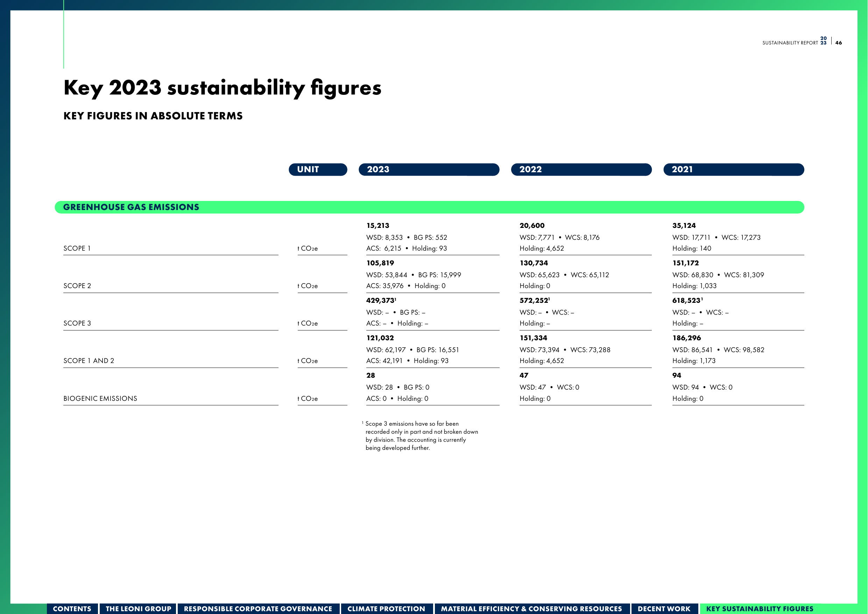Click the 2021 column header
This screenshot has width=868, height=614.
point(734,169)
